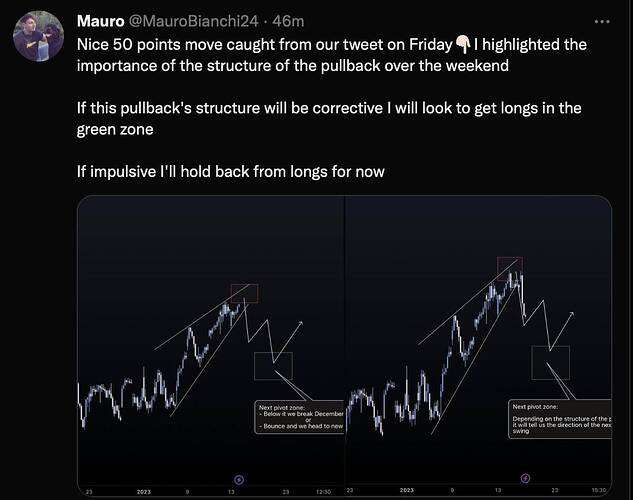Screen dimensions: 633x500
Task: Open the three-dot more options menu
Action: pos(602,21)
